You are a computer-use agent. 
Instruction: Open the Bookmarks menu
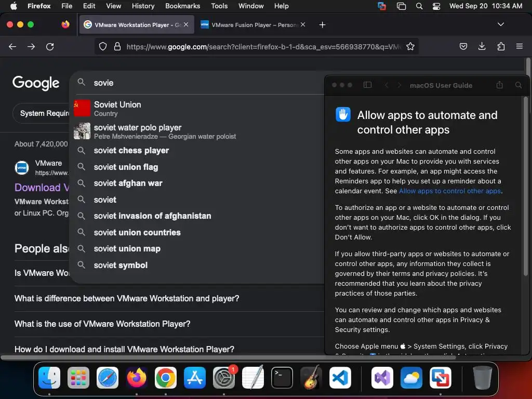click(182, 6)
